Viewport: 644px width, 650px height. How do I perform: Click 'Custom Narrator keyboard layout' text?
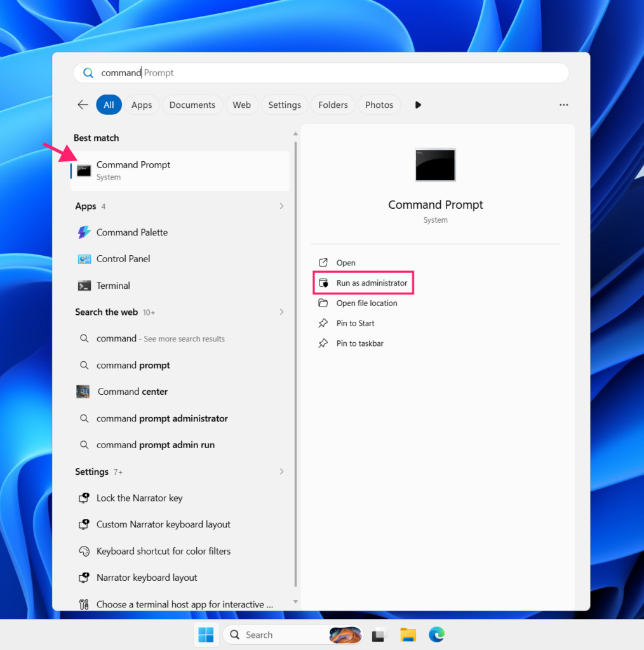point(163,524)
